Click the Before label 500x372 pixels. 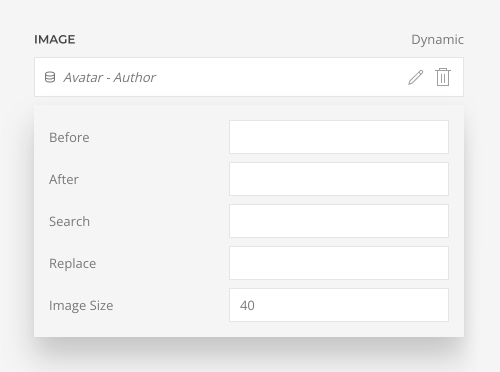(x=69, y=137)
